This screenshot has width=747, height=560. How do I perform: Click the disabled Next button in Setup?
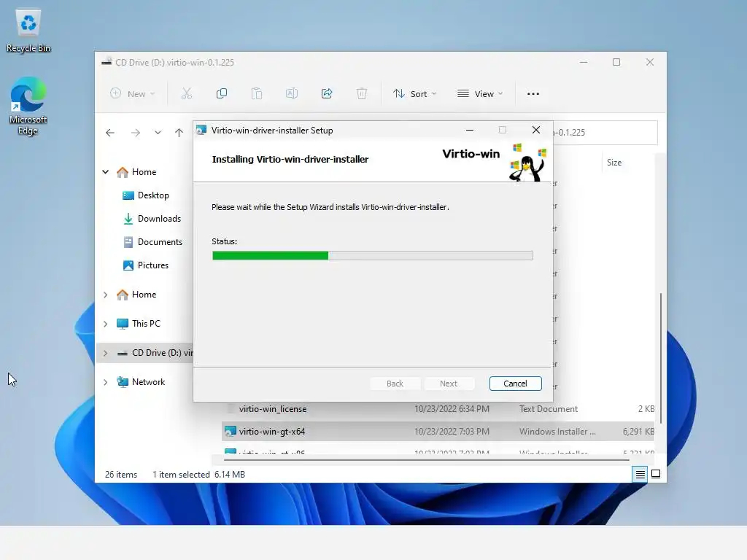click(449, 384)
